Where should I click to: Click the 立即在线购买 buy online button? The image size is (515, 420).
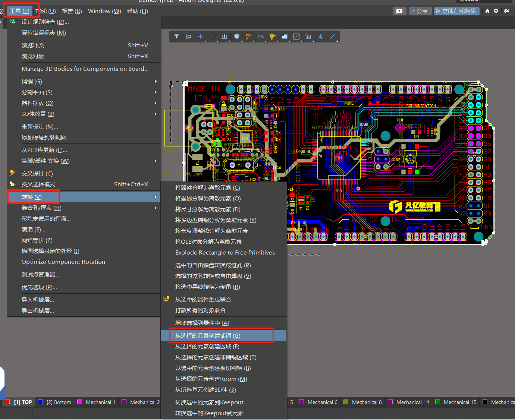[456, 11]
